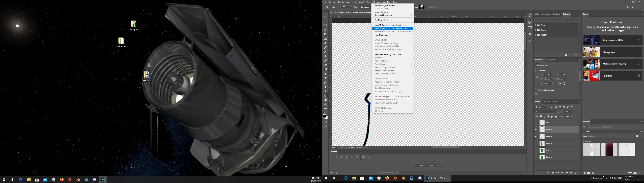This screenshot has height=183, width=644.
Task: Select the Type tool
Action: click(325, 87)
